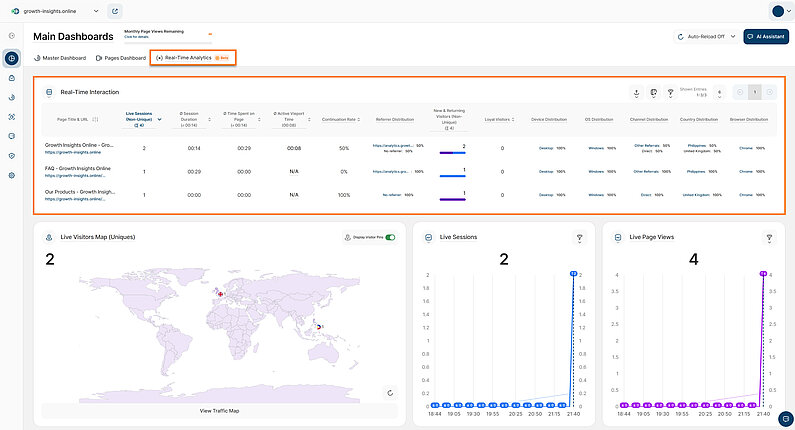Screen dimensions: 795x430
Task: Click the refresh icon on the visitors map
Action: tap(390, 393)
